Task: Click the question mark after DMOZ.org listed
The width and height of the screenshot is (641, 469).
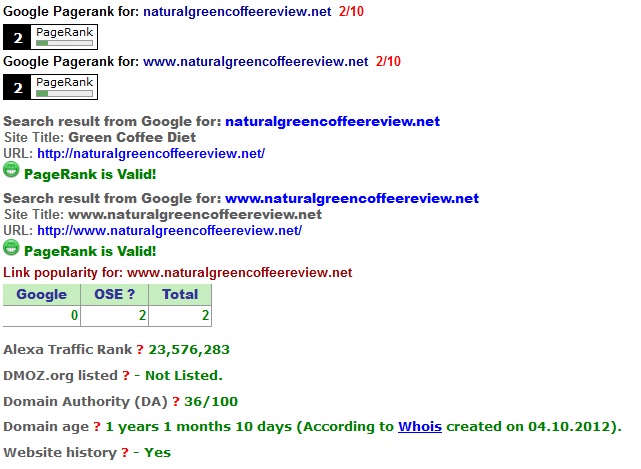Action: 126,375
